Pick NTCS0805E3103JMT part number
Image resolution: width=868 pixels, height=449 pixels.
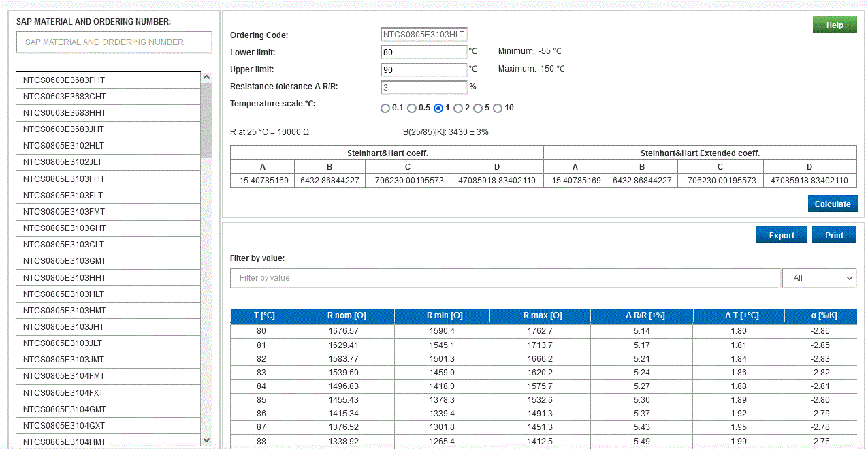coord(108,360)
